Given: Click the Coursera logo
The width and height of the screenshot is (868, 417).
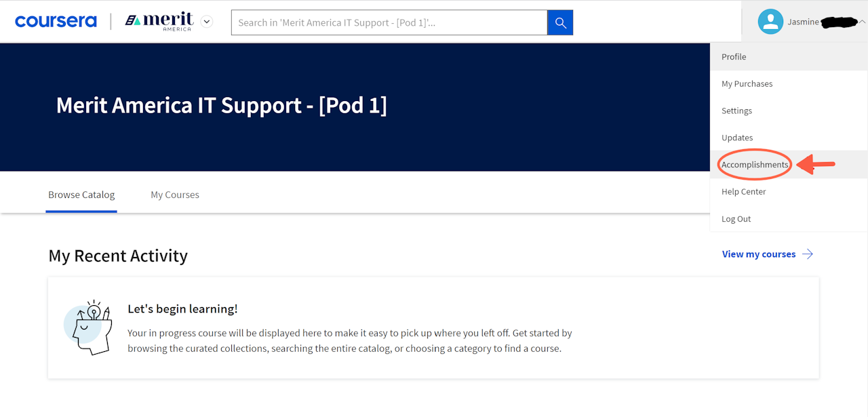Looking at the screenshot, I should [56, 22].
